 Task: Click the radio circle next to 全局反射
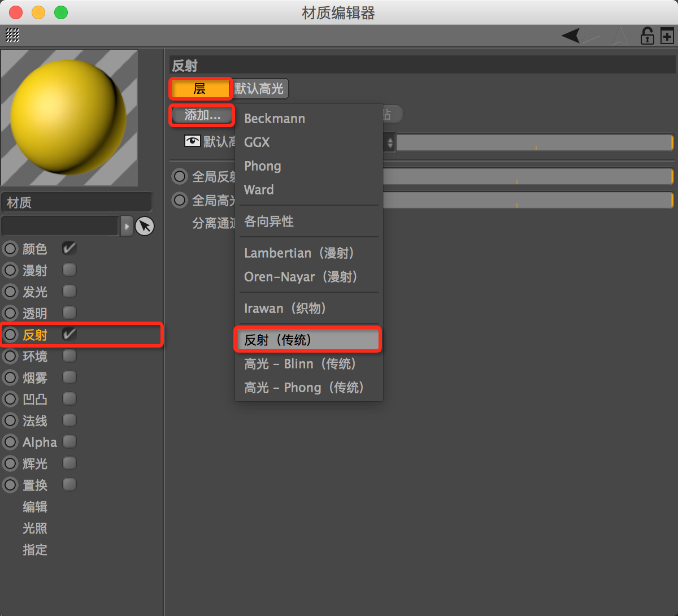[180, 176]
